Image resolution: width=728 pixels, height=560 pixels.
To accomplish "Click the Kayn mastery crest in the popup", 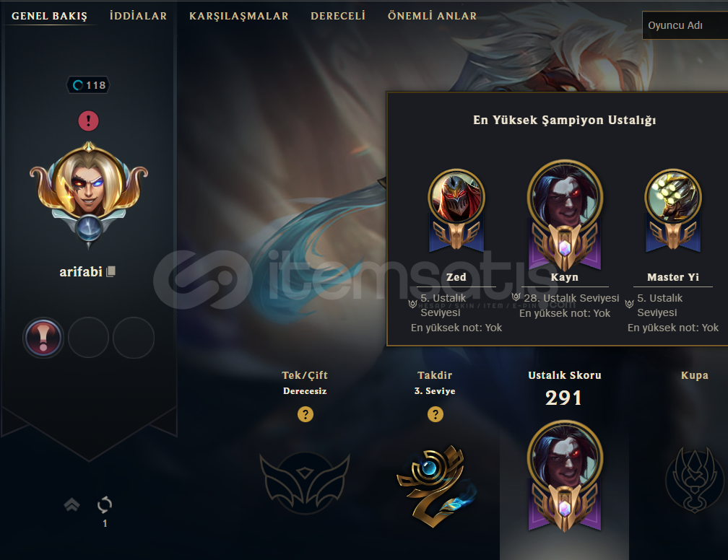I will click(565, 216).
